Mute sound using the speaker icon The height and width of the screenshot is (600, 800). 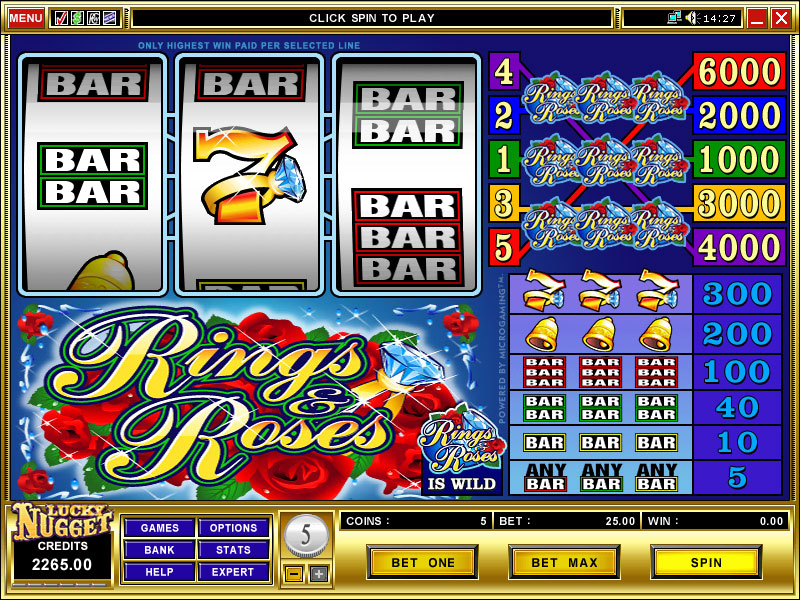[x=692, y=18]
